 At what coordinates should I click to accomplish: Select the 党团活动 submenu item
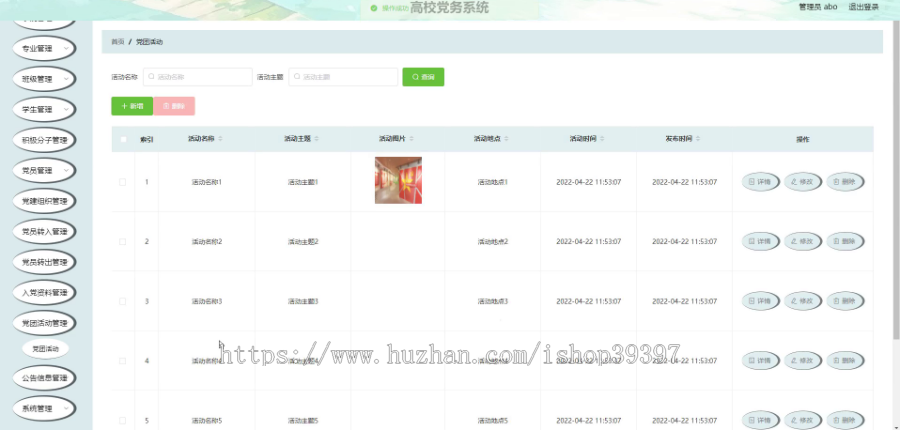pyautogui.click(x=45, y=348)
